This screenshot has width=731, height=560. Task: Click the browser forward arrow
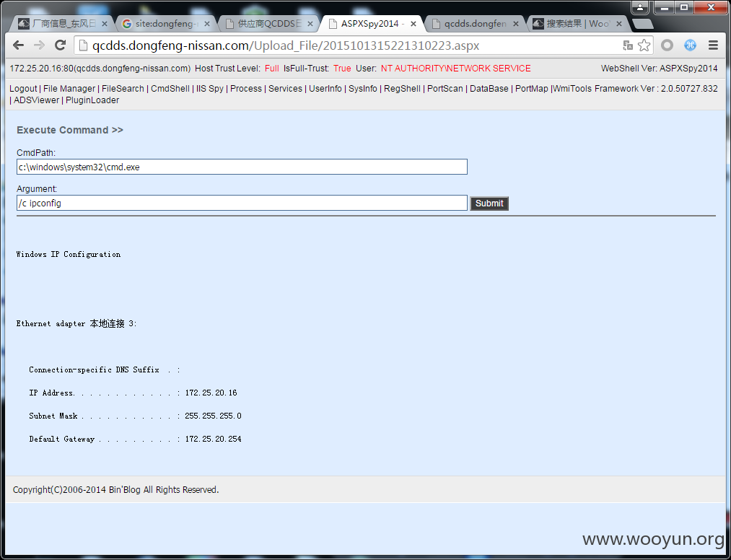pyautogui.click(x=39, y=45)
